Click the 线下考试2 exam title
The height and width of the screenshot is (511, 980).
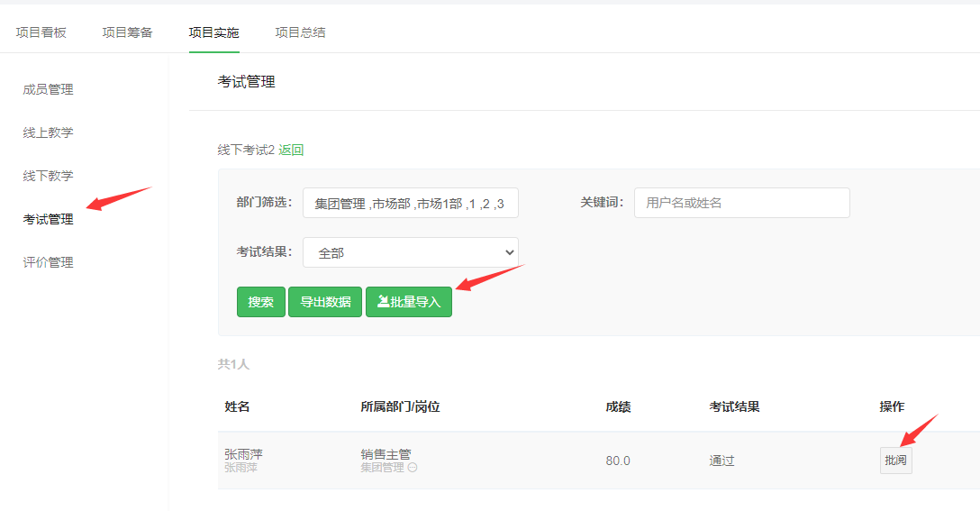click(x=246, y=151)
